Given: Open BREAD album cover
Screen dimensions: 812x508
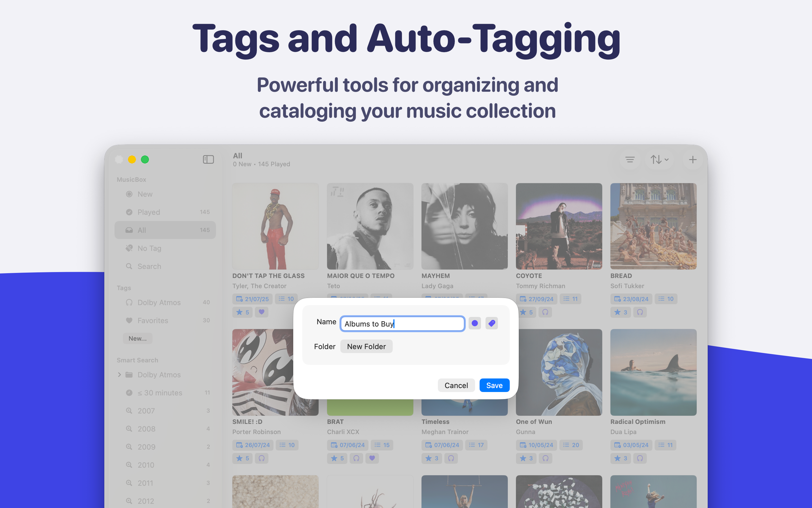Looking at the screenshot, I should pos(653,226).
